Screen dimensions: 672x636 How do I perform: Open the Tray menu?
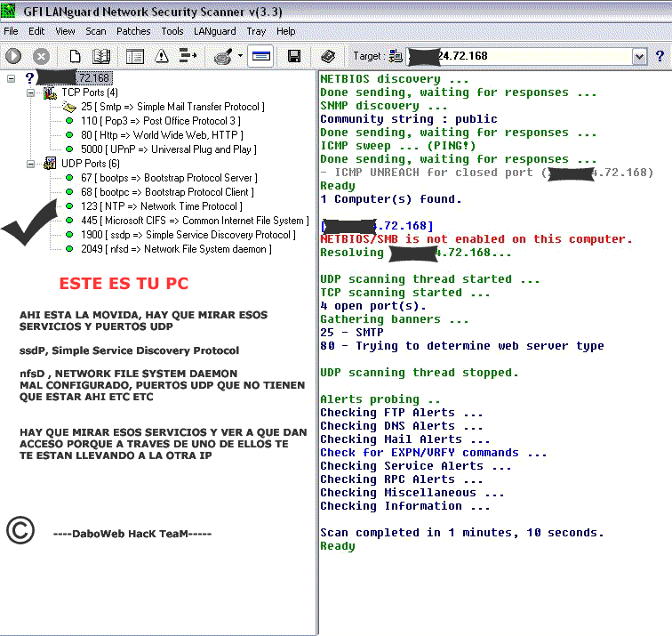(256, 31)
